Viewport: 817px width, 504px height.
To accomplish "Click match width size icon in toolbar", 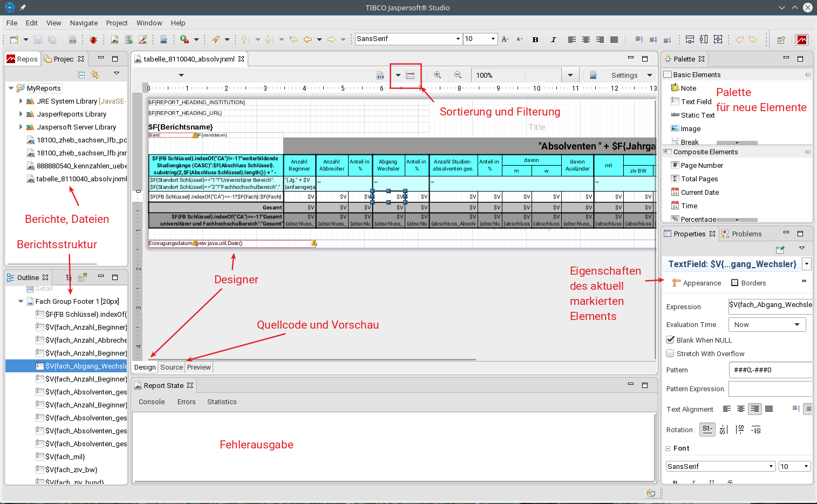I will pos(690,39).
